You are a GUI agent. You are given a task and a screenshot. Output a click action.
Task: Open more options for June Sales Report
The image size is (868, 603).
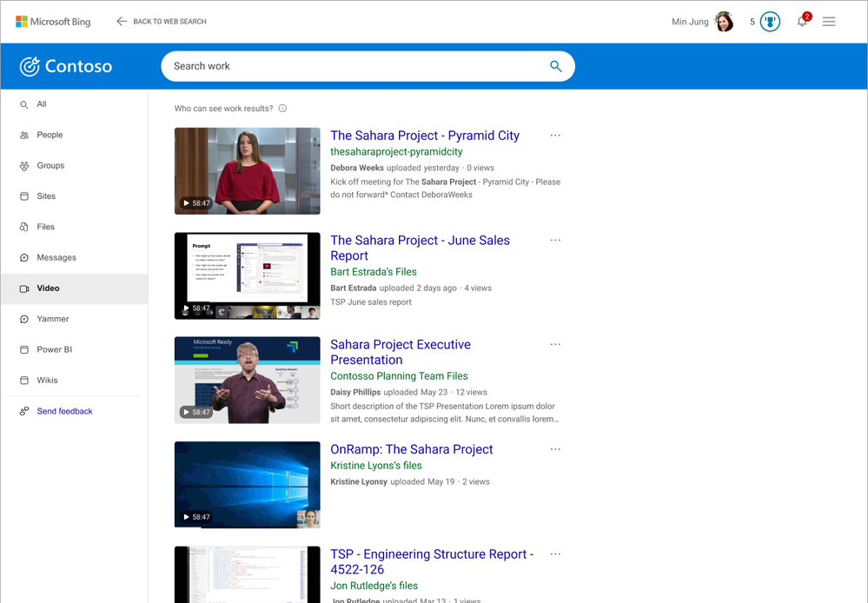[555, 240]
